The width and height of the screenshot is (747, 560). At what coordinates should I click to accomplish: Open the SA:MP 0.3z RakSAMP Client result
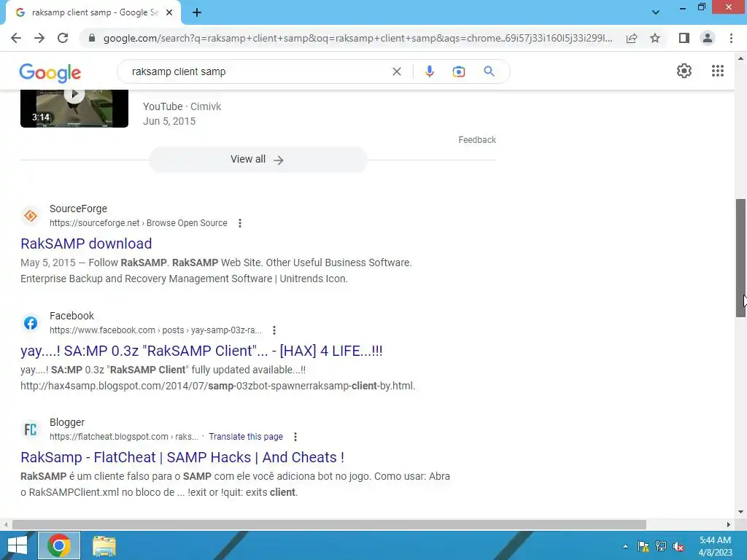(201, 351)
